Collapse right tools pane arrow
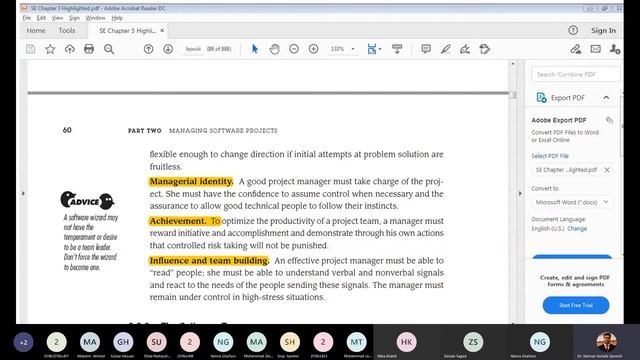Viewport: 640px width, 360px height. click(x=520, y=193)
